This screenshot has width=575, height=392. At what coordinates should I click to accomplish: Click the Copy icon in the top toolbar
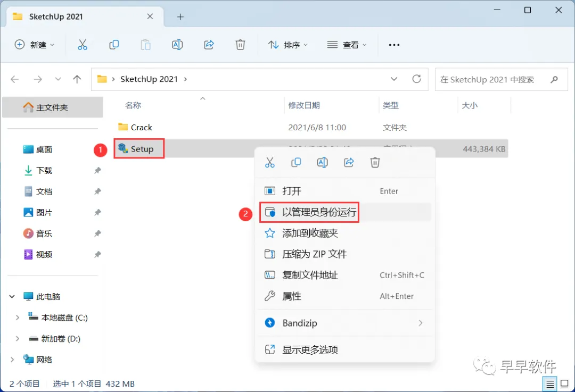(x=114, y=45)
